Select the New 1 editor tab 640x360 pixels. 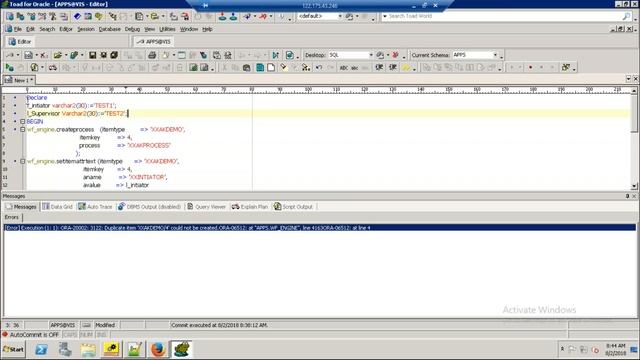[18, 80]
